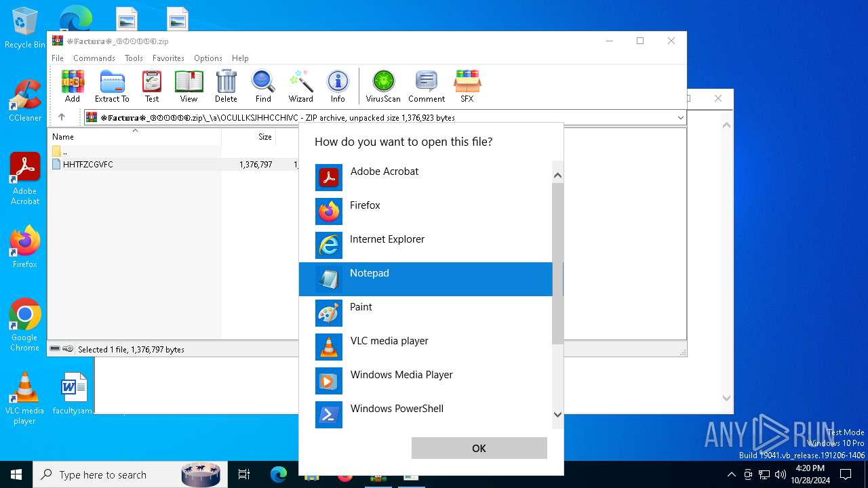Choose VLC media player in dialog

pos(426,347)
